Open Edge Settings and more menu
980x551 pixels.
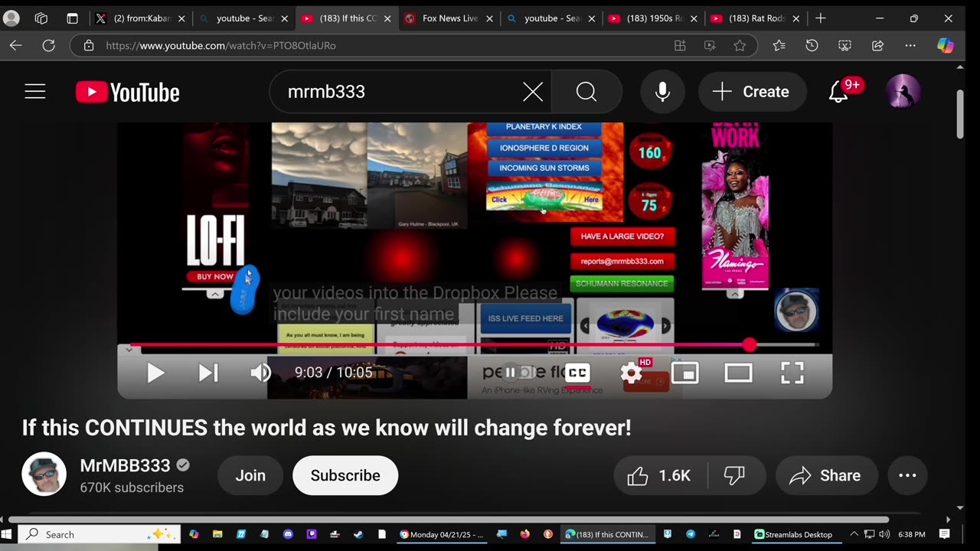(x=910, y=46)
